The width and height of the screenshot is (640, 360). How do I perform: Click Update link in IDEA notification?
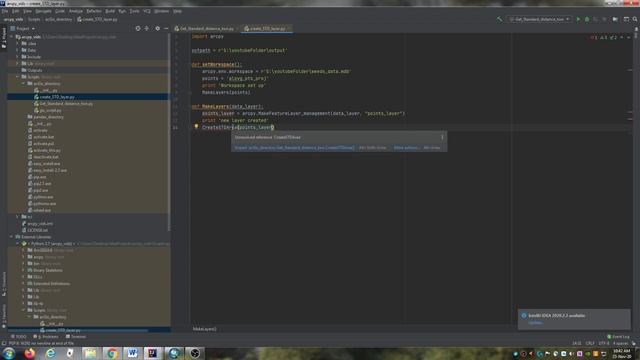(535, 323)
